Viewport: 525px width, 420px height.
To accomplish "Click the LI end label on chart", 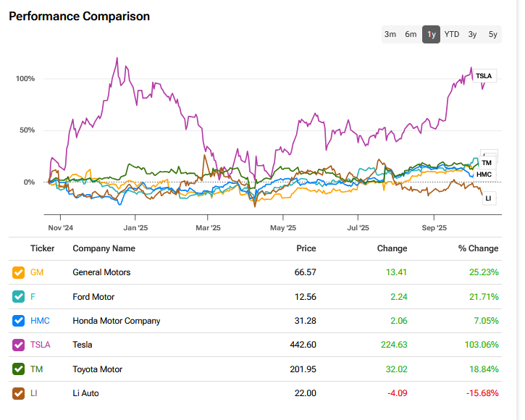I will (487, 198).
